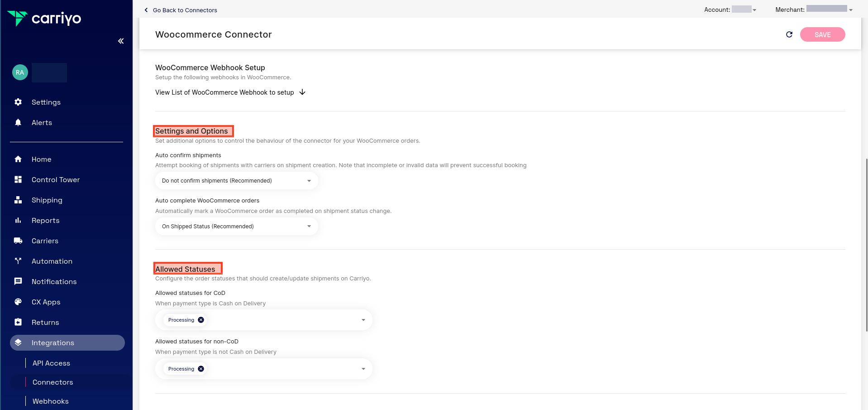
Task: Click the Returns icon
Action: (18, 322)
